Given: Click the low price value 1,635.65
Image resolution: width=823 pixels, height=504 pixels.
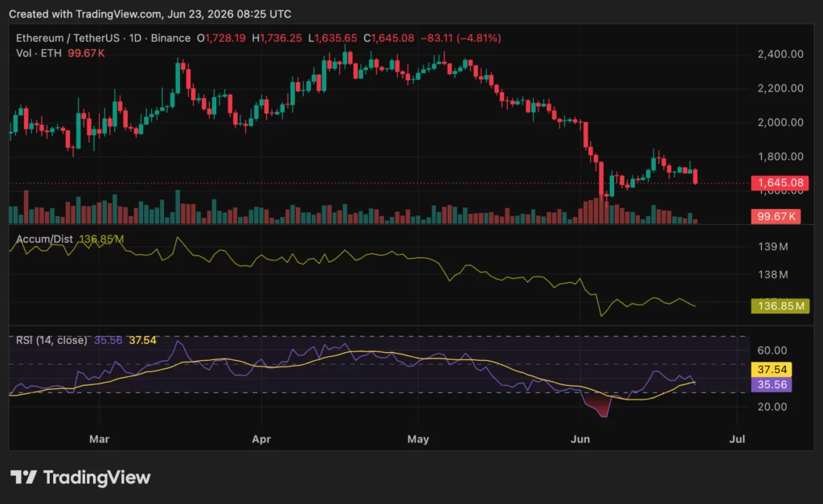Looking at the screenshot, I should point(336,39).
